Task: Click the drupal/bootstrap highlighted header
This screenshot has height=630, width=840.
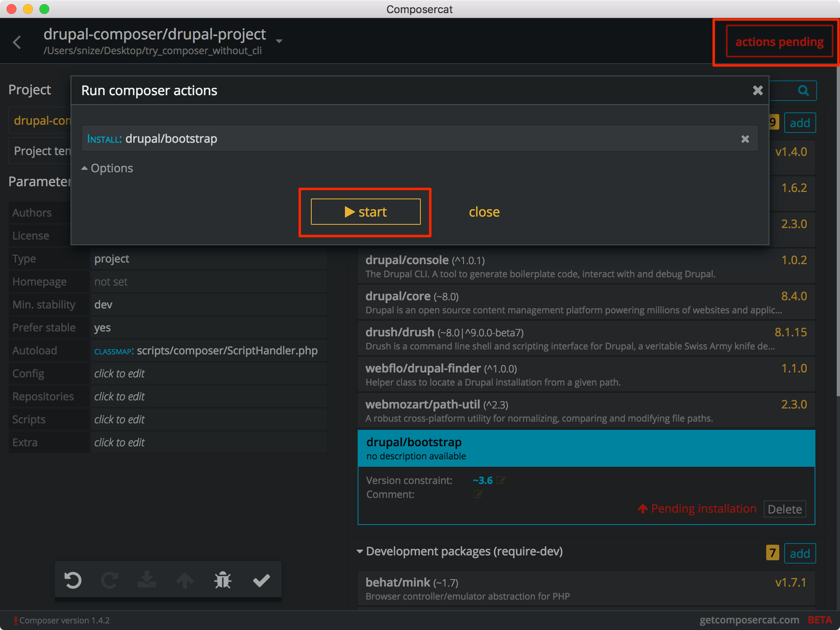Action: pos(586,448)
